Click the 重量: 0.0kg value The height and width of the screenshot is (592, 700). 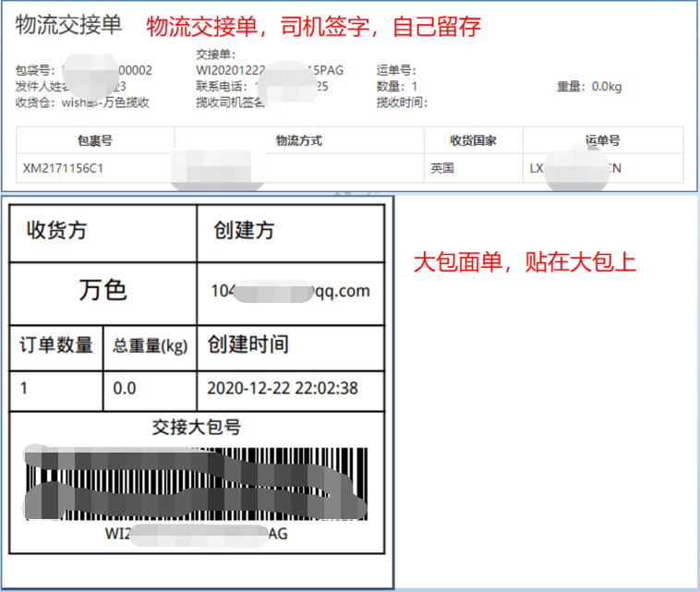pyautogui.click(x=589, y=86)
